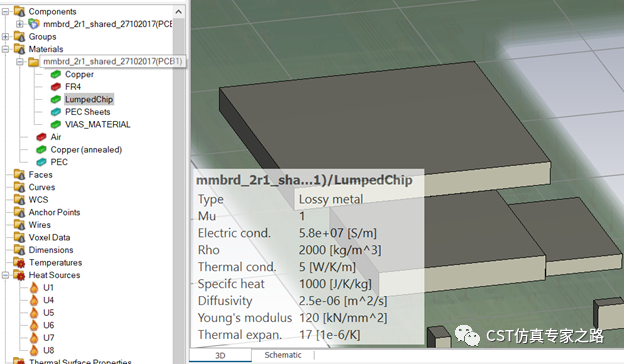Select the red Air material icon
Screen dimensions: 624x364
click(41, 137)
